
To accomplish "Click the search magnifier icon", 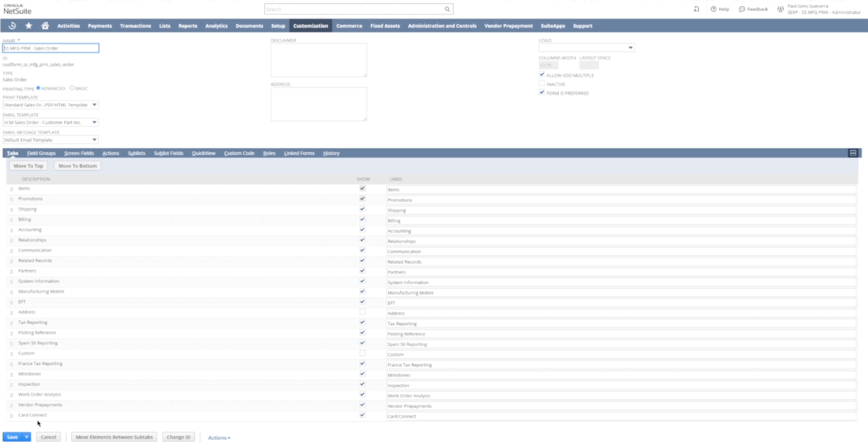I will click(447, 9).
